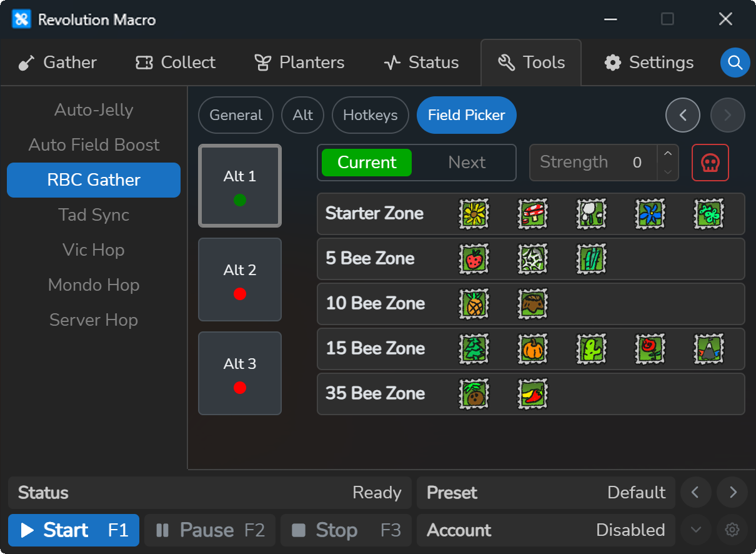Viewport: 756px width, 554px height.
Task: Click the forward chevron beside Field Picker
Action: (728, 115)
